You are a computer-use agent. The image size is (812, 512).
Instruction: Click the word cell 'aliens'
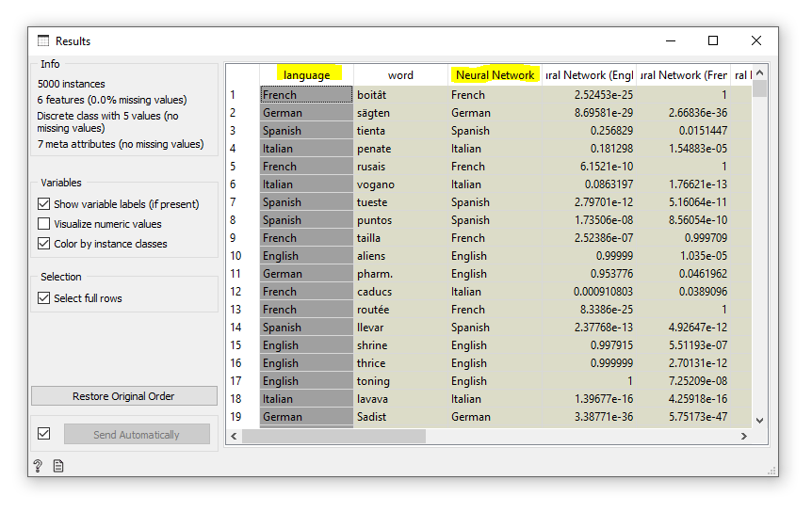tap(401, 256)
